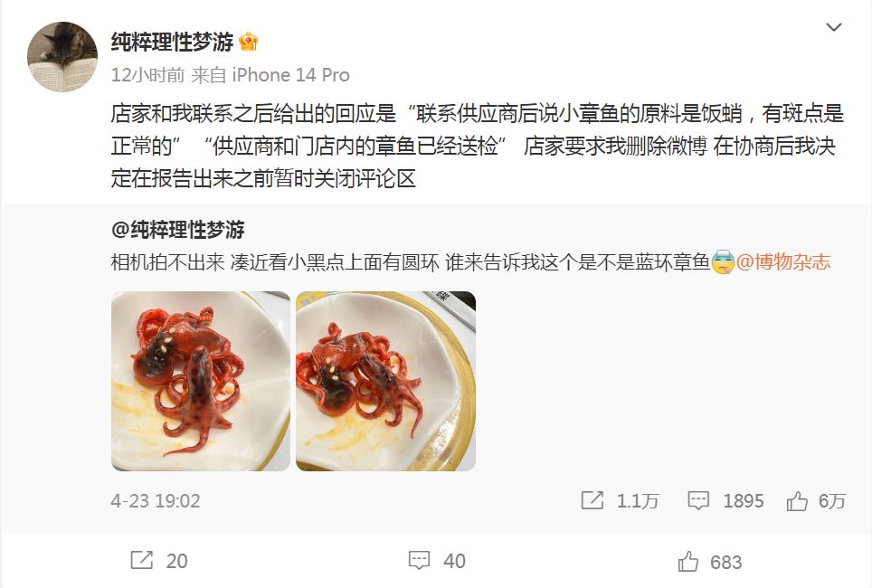This screenshot has height=588, width=872.
Task: Click the iPhone 14 Pro source link
Action: click(290, 75)
